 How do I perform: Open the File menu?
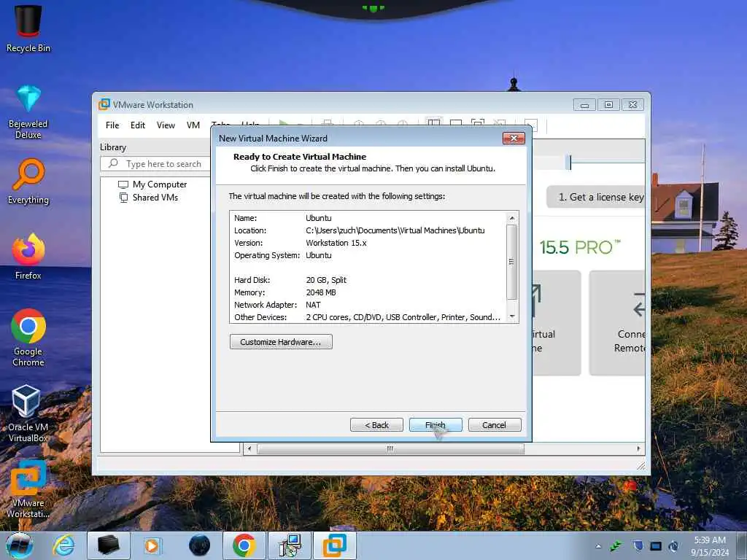(x=112, y=125)
